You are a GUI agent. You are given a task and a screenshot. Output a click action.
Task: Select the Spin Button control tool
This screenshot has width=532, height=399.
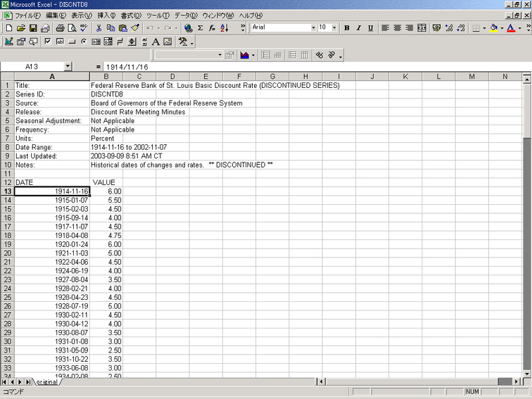132,42
